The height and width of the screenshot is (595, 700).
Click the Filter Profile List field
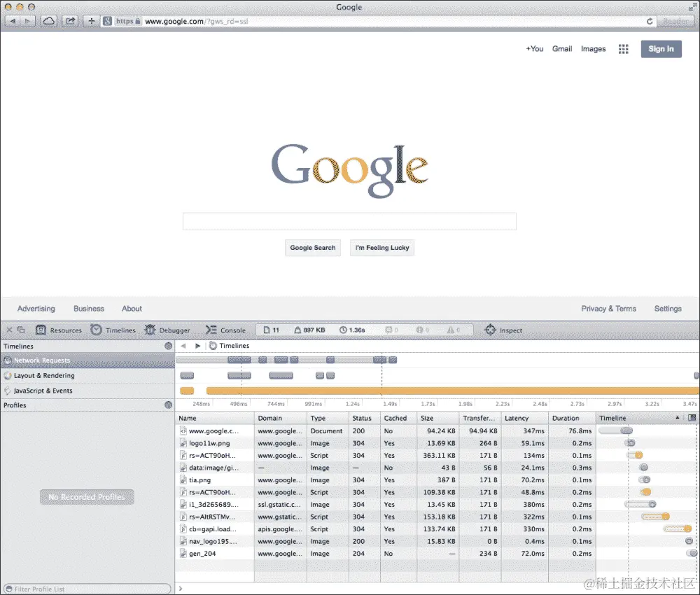pyautogui.click(x=87, y=589)
